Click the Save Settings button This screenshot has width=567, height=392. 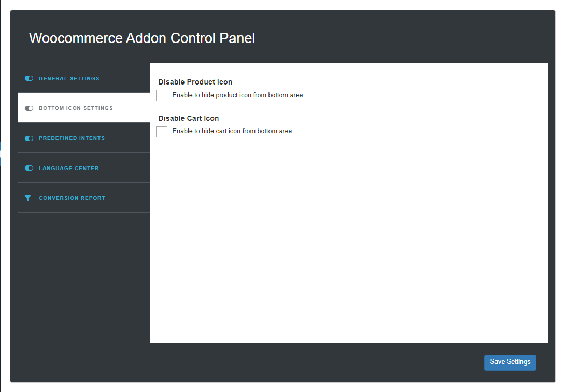510,362
